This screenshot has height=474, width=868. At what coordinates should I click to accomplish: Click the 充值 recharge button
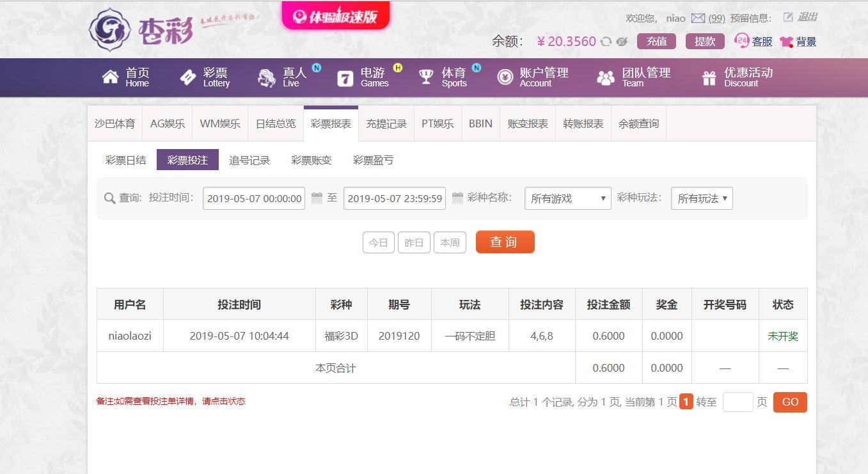(x=656, y=42)
